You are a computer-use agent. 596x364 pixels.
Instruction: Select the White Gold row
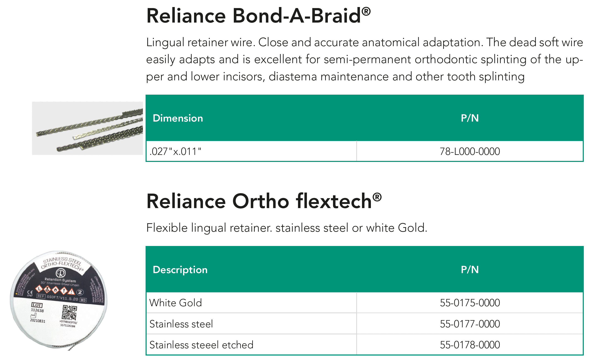(x=176, y=303)
